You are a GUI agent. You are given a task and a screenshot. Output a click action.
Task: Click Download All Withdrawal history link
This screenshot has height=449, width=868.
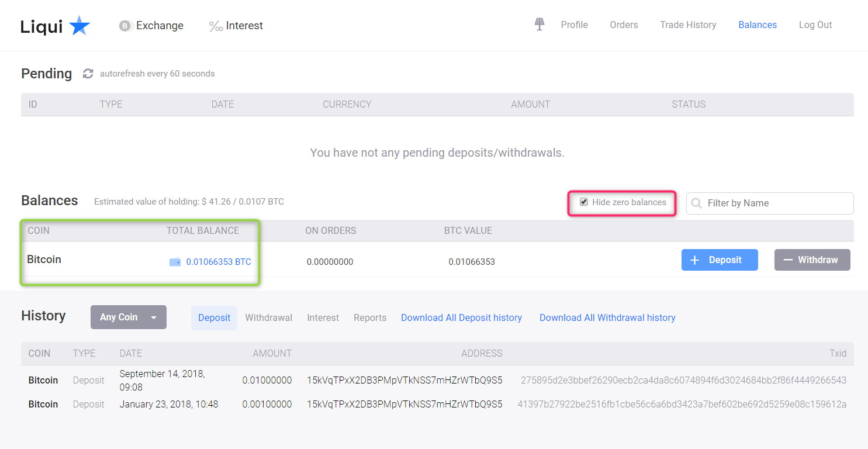607,317
